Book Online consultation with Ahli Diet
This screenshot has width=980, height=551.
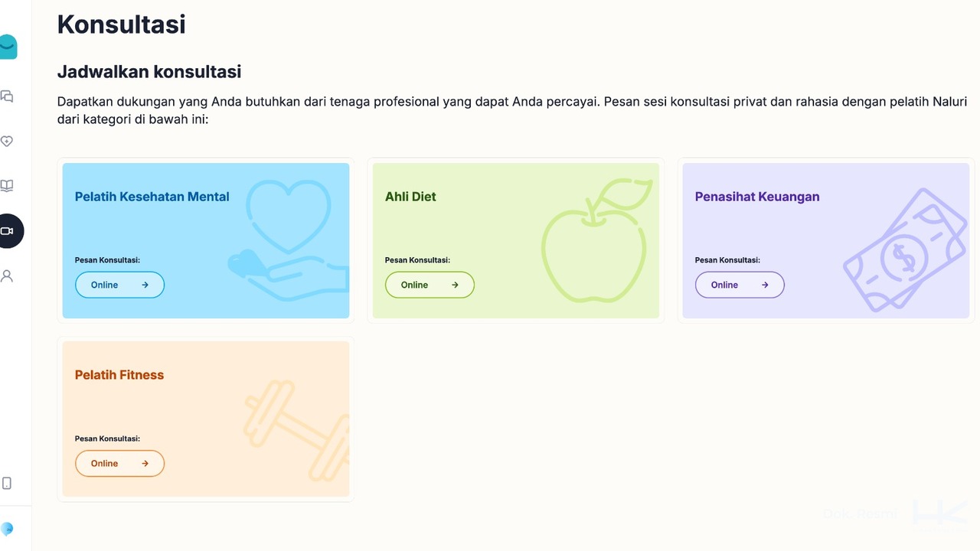[x=430, y=285]
